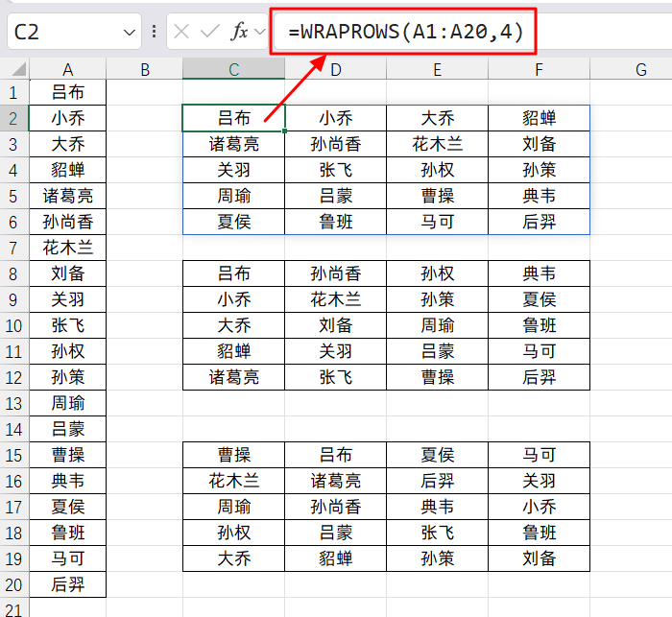Viewport: 672px width, 617px height.
Task: Click cell E16 containing 后羿
Action: point(437,481)
